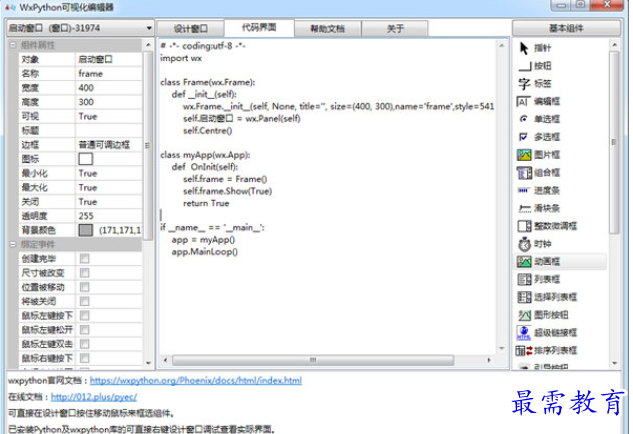633x434 pixels.
Task: Pick the list box (列表框) component icon
Action: pos(524,279)
